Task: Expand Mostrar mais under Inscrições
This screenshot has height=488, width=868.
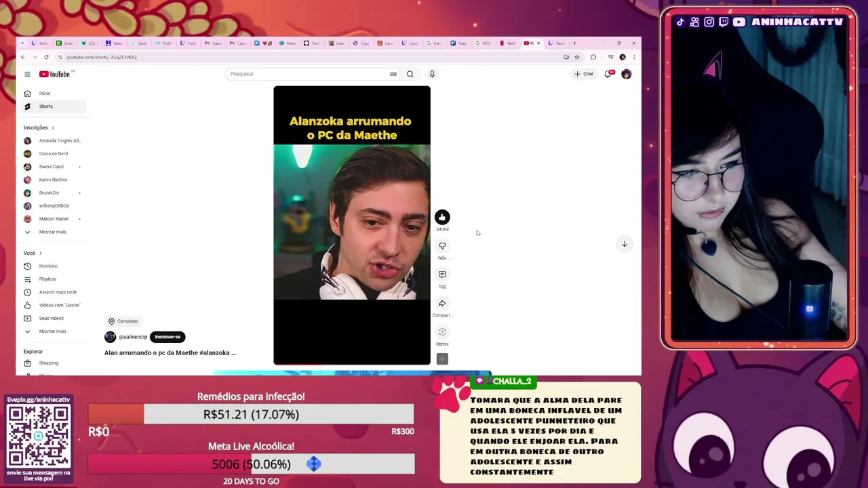Action: point(54,232)
